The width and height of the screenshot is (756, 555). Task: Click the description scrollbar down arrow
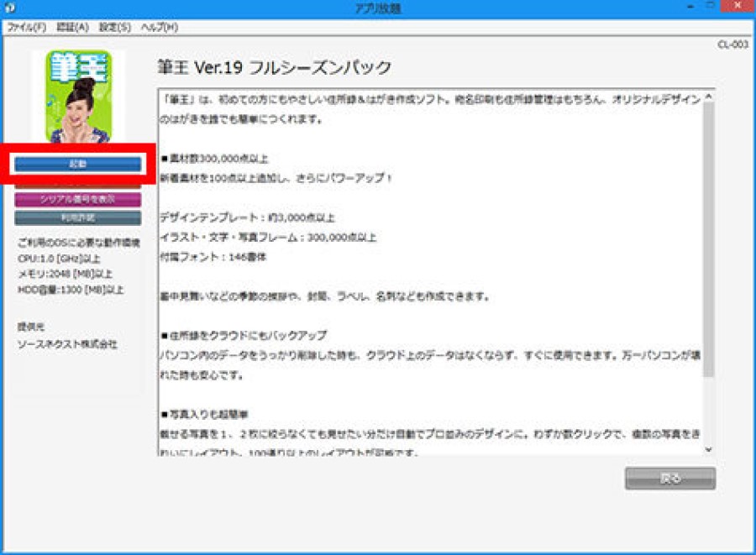pyautogui.click(x=708, y=449)
